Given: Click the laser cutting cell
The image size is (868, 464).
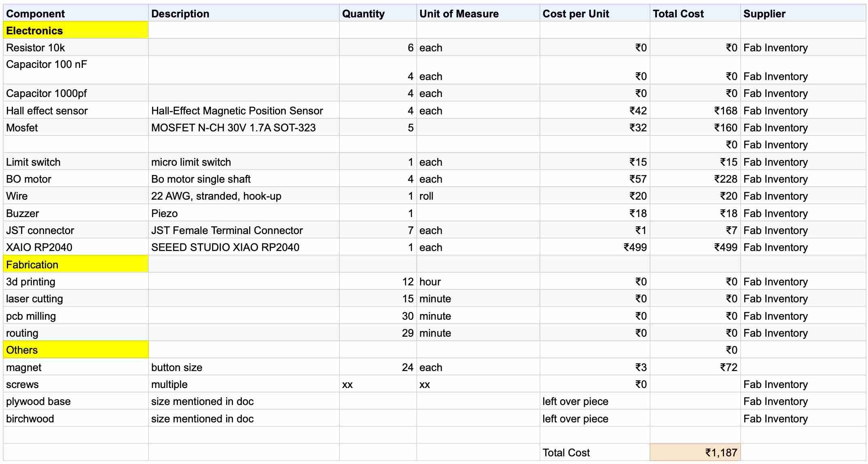Looking at the screenshot, I should click(x=76, y=298).
